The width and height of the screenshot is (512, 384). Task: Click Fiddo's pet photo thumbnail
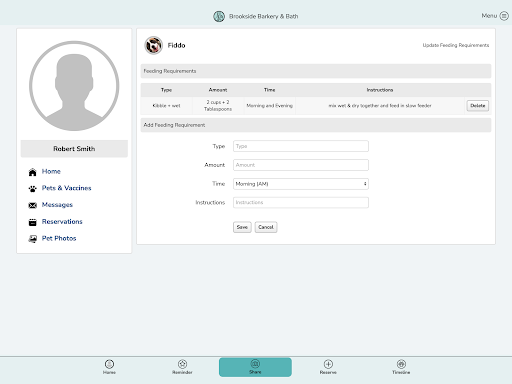click(153, 45)
